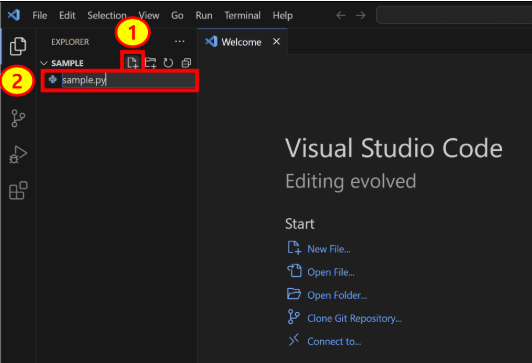
Task: Open the File menu
Action: (40, 15)
